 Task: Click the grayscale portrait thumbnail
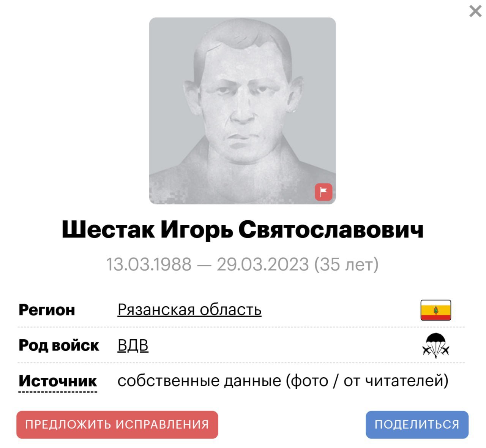pos(242,111)
